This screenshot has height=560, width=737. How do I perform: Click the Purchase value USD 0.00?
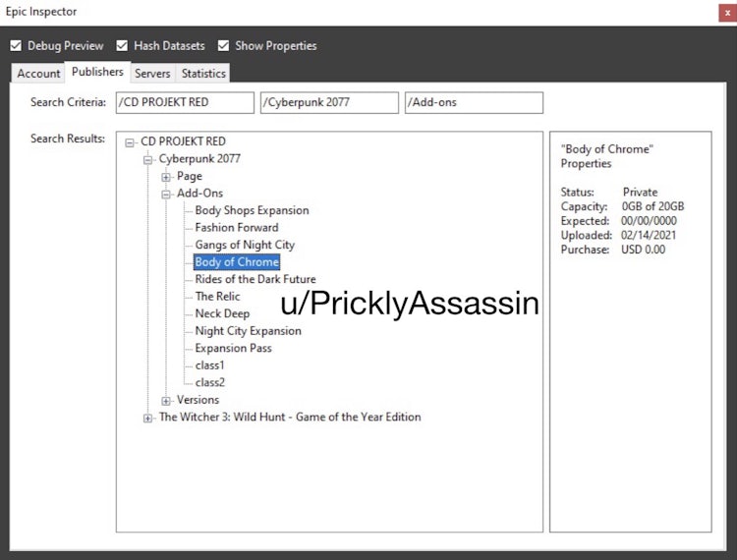pyautogui.click(x=643, y=250)
